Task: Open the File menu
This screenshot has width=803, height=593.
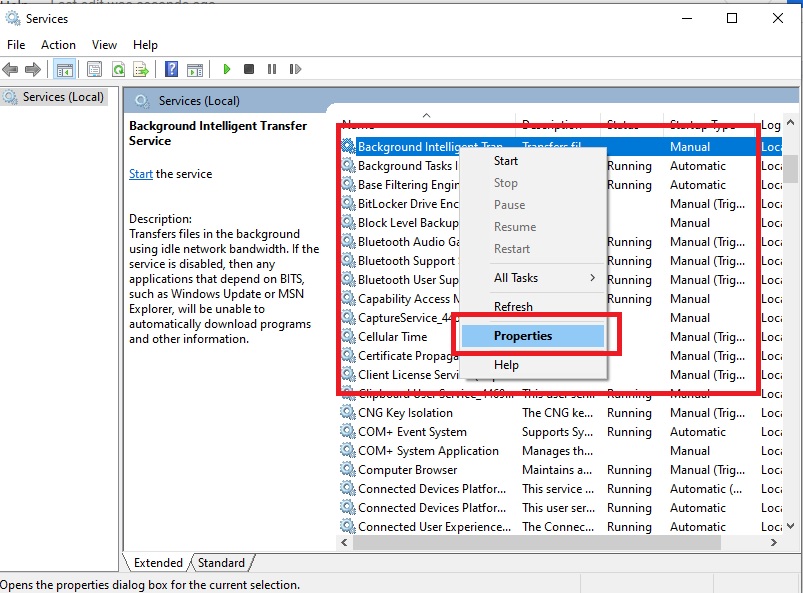Action: point(16,45)
